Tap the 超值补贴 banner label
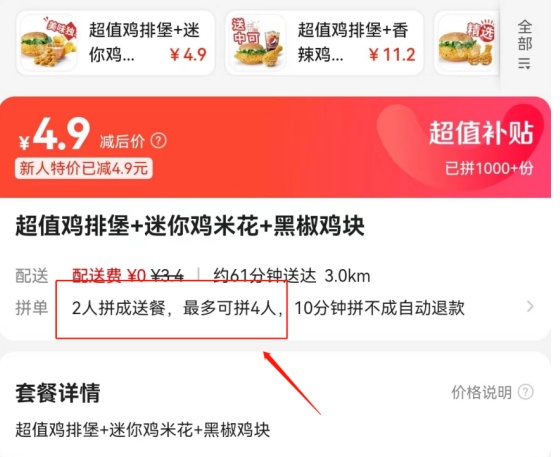 pos(481,133)
